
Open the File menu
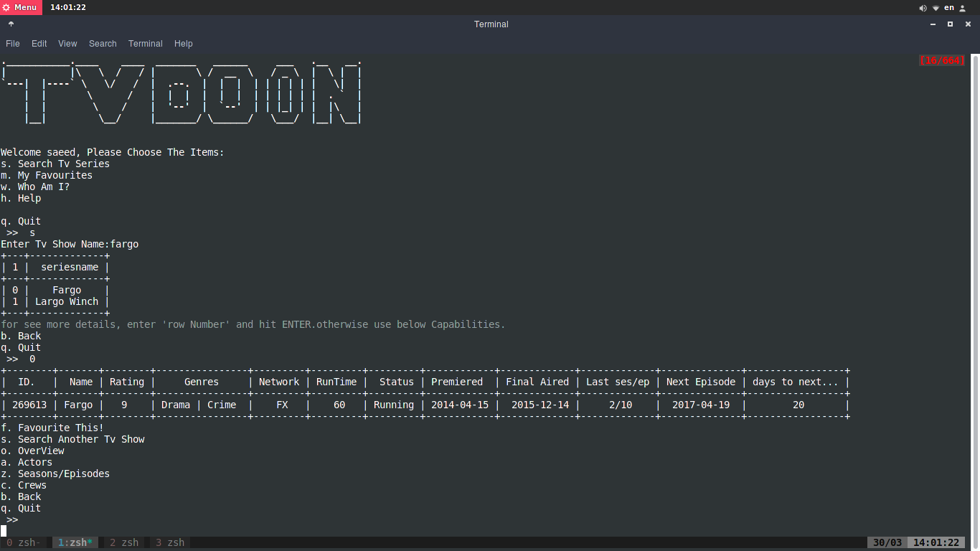coord(13,44)
